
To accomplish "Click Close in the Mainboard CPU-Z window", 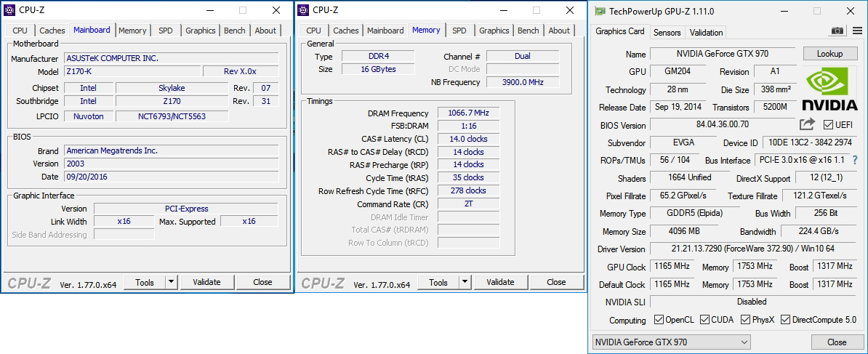I will [x=262, y=282].
